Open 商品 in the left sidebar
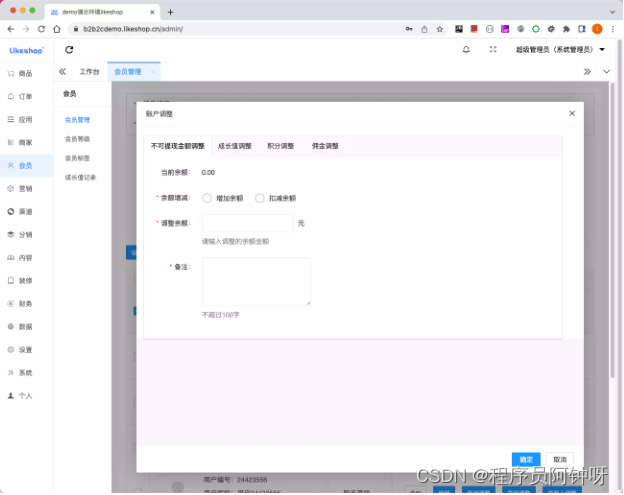Image resolution: width=624 pixels, height=495 pixels. pyautogui.click(x=20, y=73)
